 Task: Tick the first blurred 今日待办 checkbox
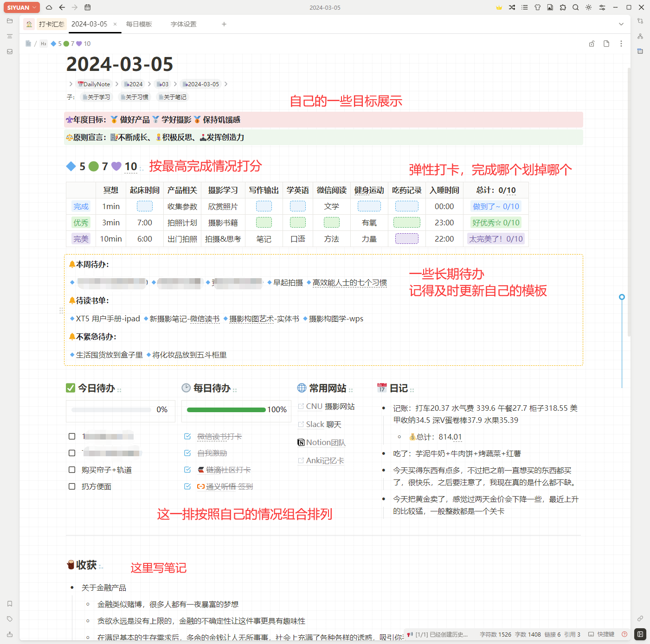pos(72,436)
